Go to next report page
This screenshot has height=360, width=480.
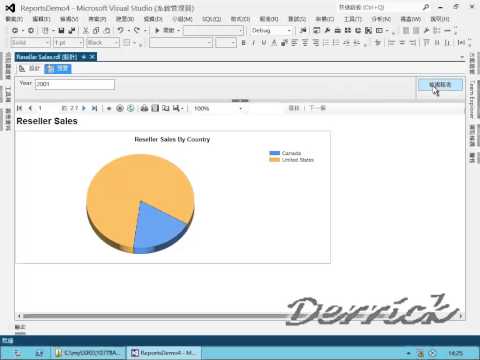point(84,108)
